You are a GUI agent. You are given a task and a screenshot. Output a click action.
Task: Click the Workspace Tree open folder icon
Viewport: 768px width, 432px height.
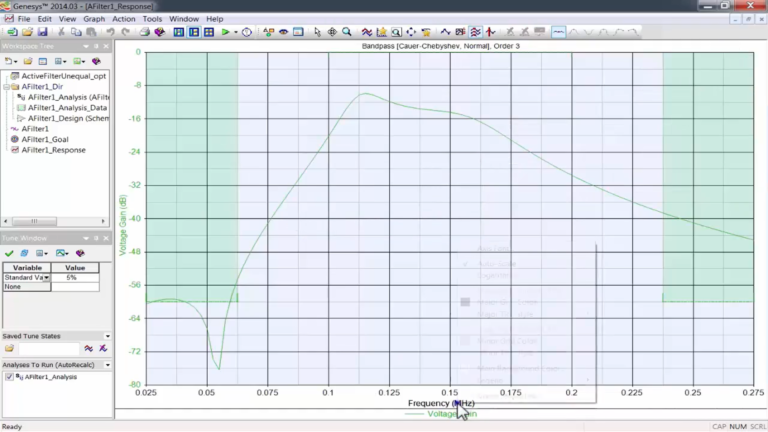28,61
